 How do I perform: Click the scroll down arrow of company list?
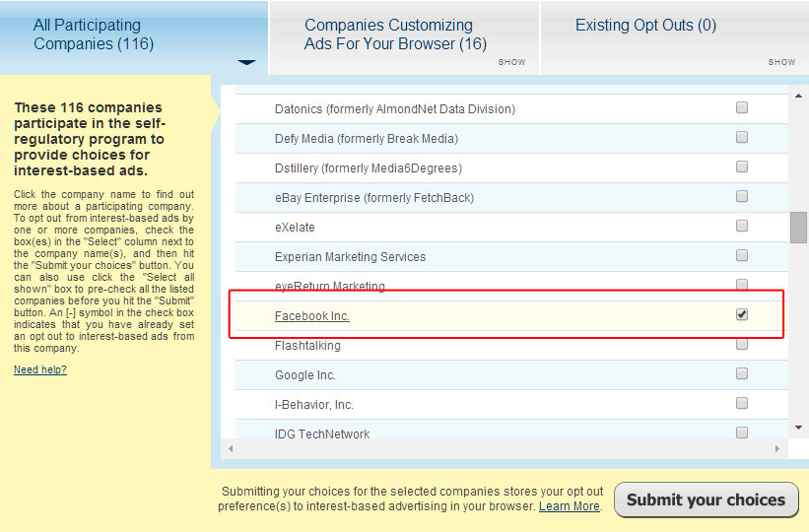tap(798, 428)
